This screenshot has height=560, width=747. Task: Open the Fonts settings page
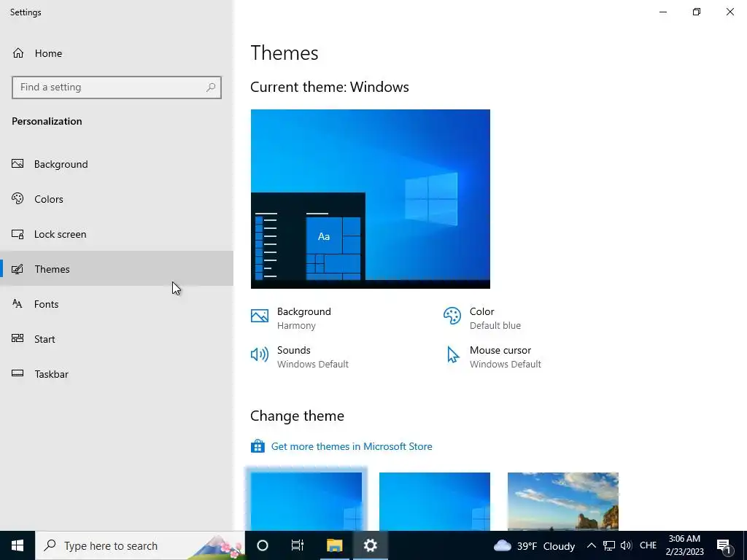(x=117, y=304)
